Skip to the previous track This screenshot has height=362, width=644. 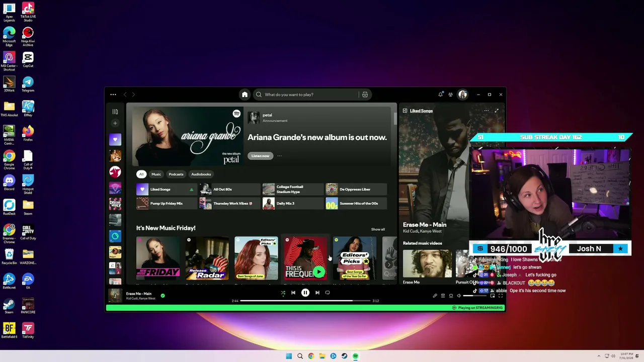coord(293,293)
